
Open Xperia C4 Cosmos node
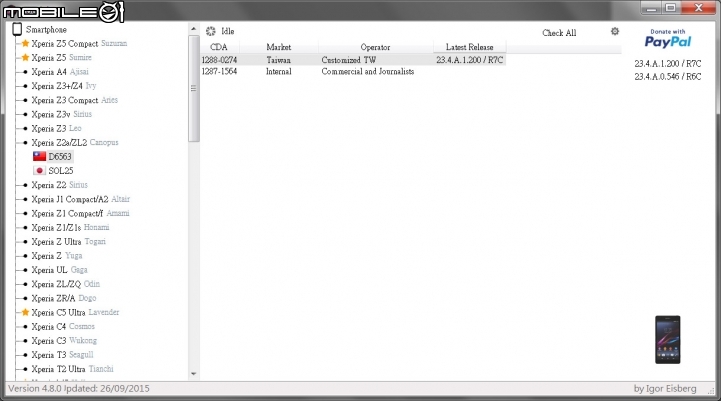pyautogui.click(x=63, y=327)
